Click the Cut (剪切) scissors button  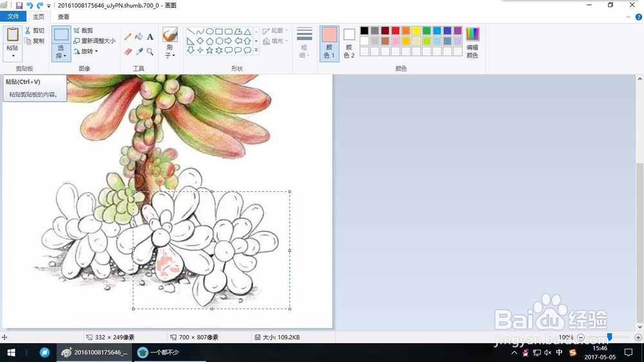click(35, 30)
